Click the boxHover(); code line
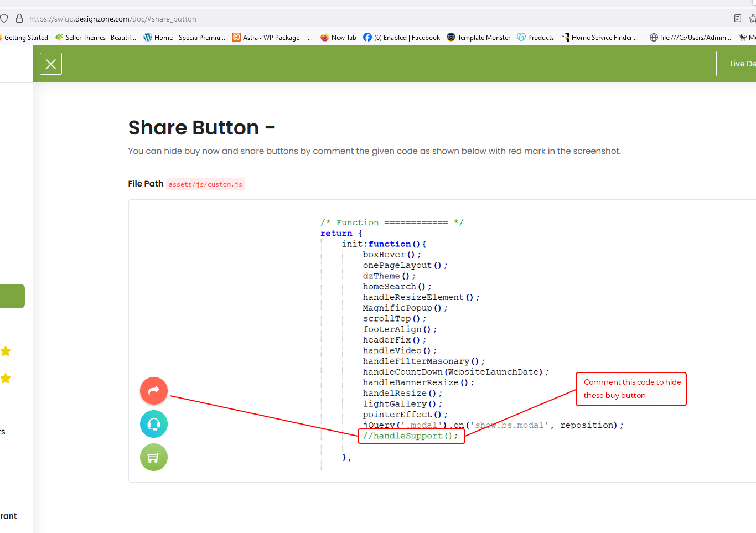Viewport: 756px width, 533px height. (392, 255)
